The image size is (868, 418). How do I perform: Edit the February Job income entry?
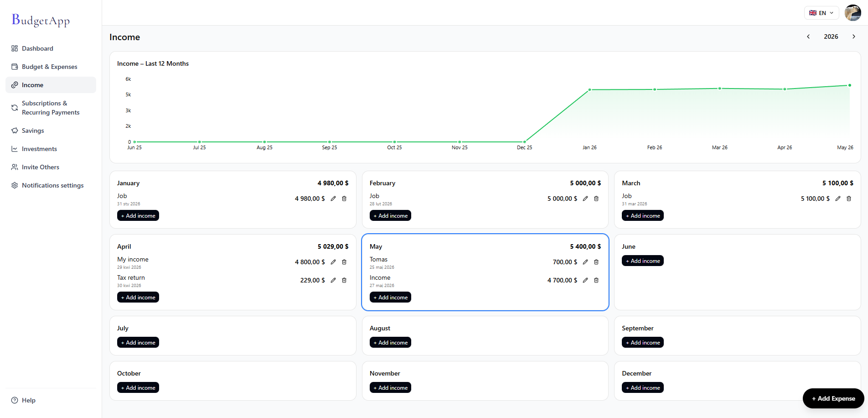(585, 199)
